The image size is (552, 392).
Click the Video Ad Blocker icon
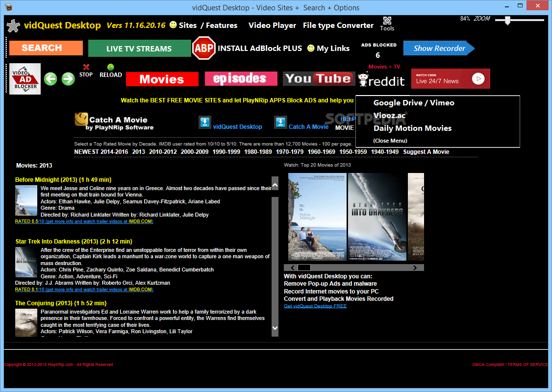point(25,79)
